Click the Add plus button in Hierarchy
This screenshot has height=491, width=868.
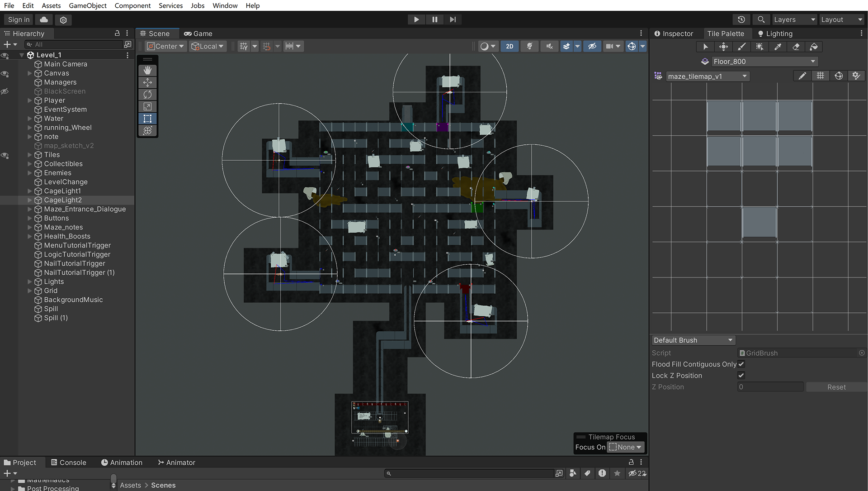[x=10, y=44]
